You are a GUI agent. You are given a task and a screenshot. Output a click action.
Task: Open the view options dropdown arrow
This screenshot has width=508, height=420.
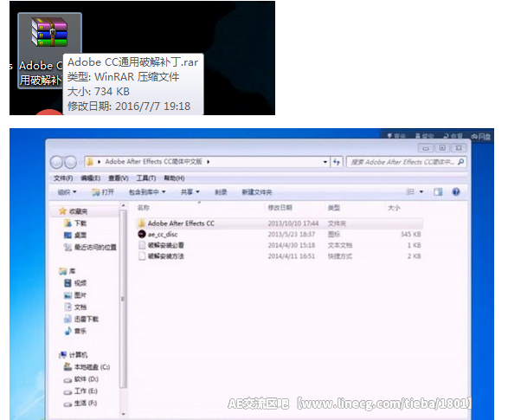(421, 192)
